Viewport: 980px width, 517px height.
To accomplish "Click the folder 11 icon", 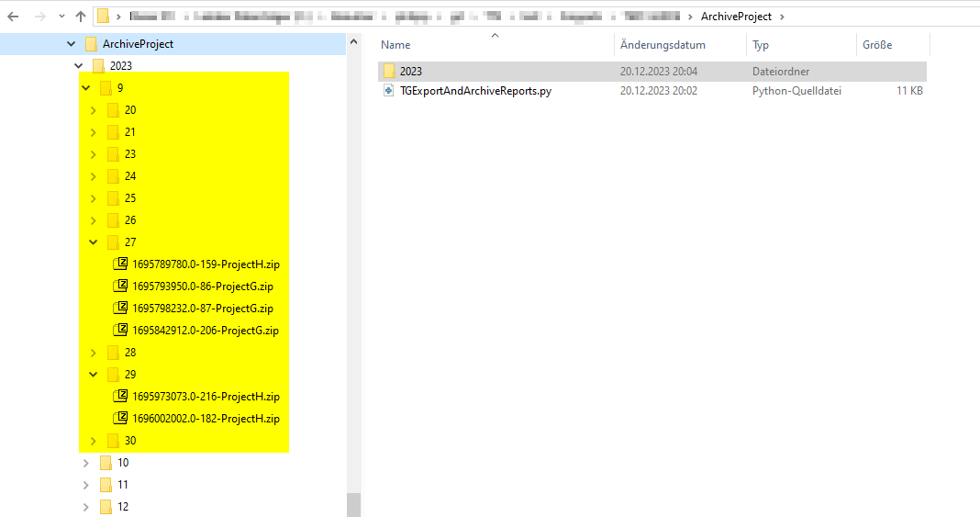I will click(106, 485).
